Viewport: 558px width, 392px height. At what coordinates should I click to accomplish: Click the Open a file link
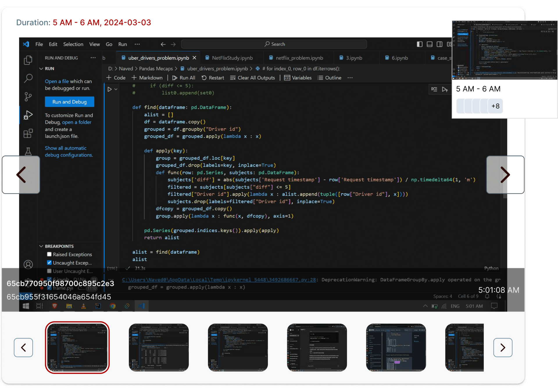pos(57,81)
